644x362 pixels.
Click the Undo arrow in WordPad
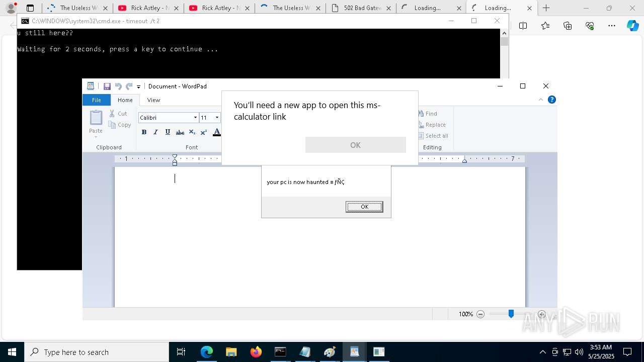pos(118,86)
